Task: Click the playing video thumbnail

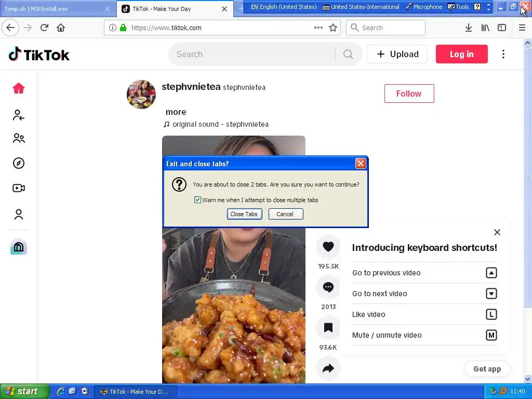Action: click(234, 305)
